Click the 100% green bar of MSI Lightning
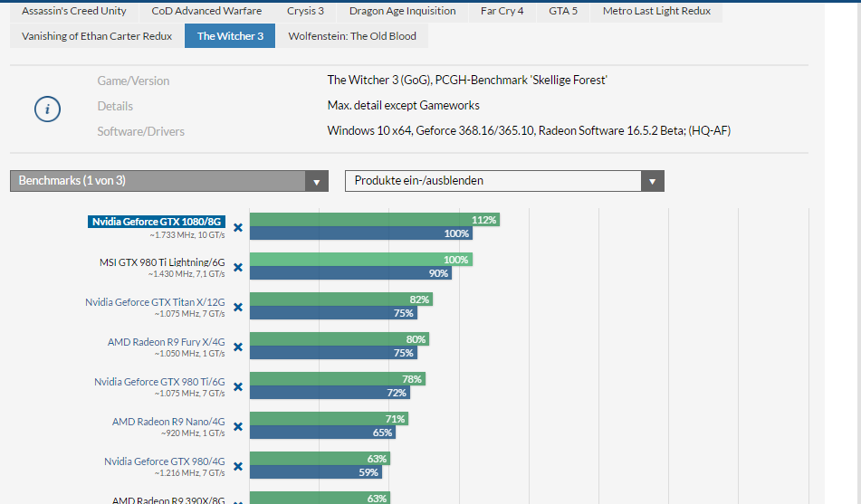Viewport: 861px width, 504px height. point(361,259)
